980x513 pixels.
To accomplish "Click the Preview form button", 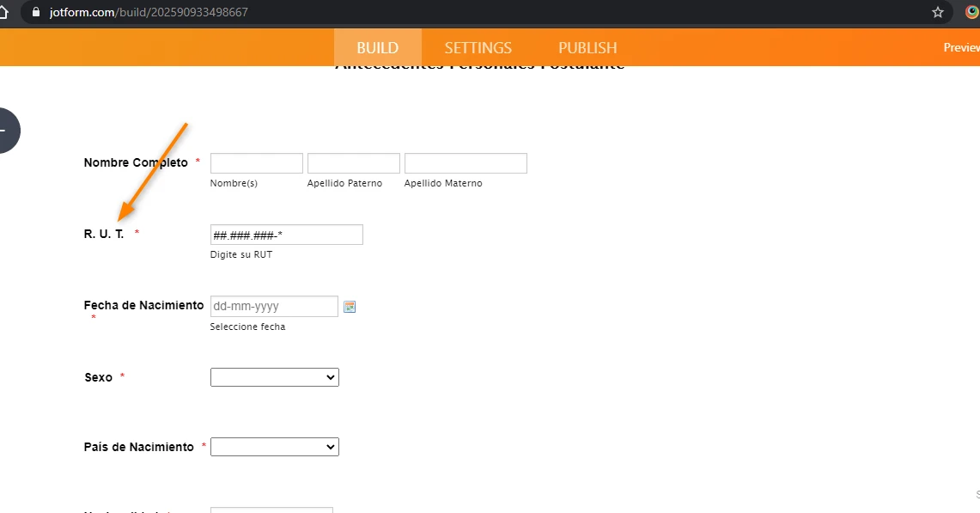I will pos(961,47).
